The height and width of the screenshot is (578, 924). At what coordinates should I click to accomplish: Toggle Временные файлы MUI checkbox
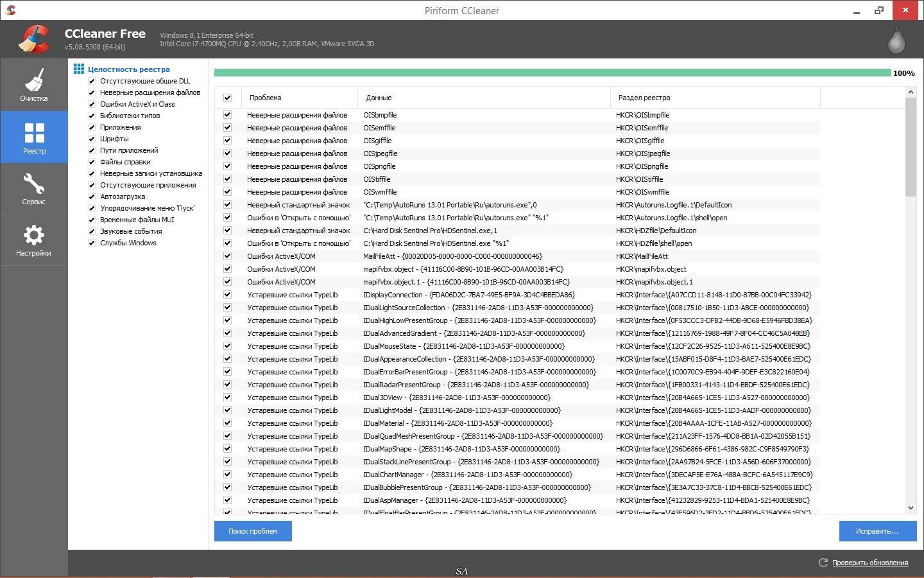click(x=92, y=220)
